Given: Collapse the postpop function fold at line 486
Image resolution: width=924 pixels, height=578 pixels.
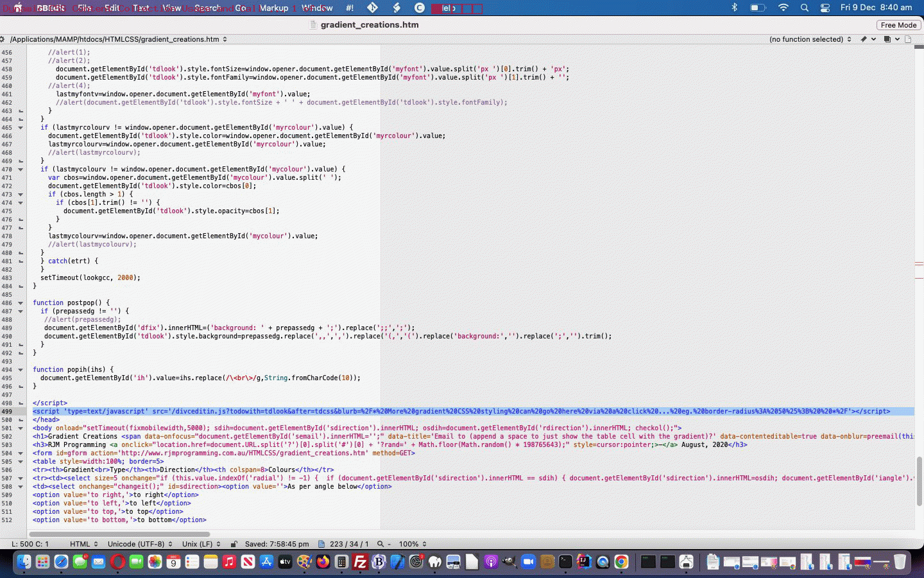Looking at the screenshot, I should click(21, 302).
